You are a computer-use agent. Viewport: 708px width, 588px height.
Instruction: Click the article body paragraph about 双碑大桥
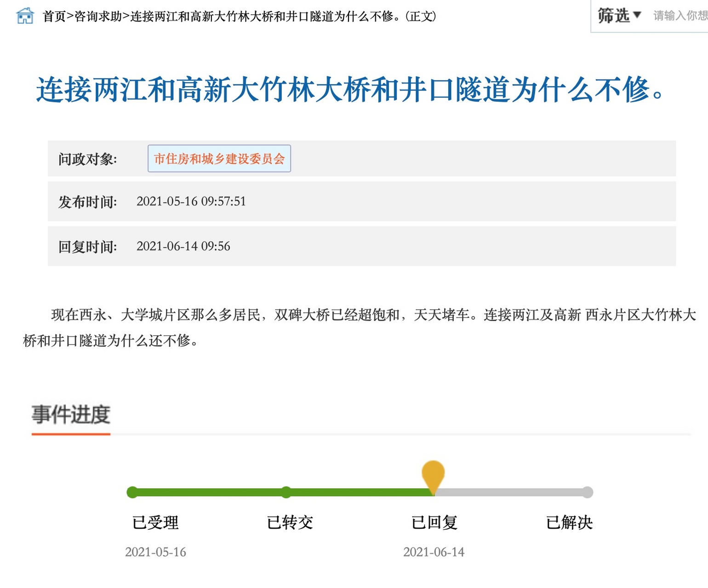click(360, 328)
